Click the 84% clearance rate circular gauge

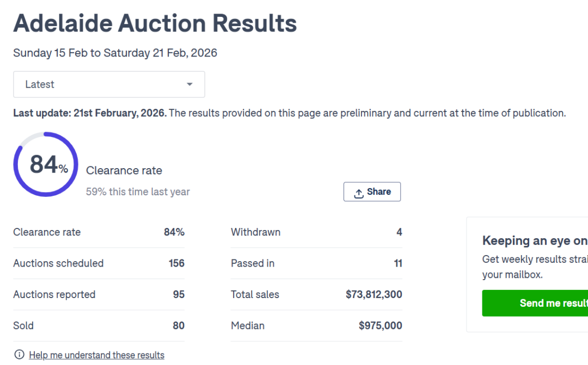(x=46, y=164)
